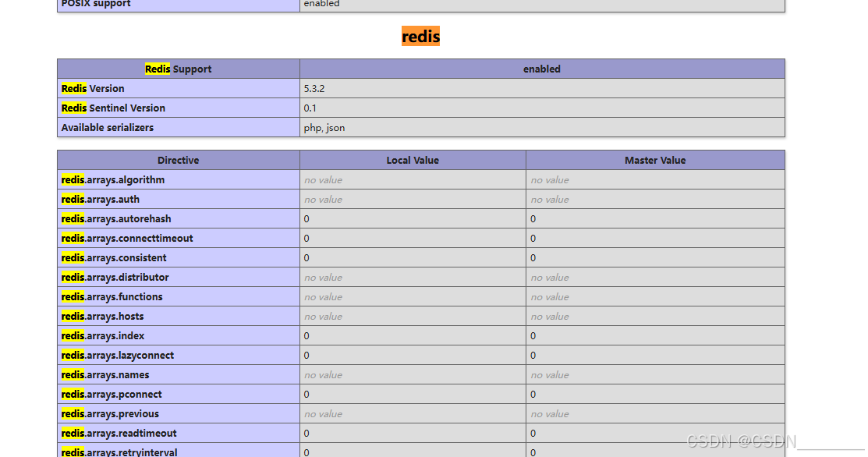
Task: Select the Redis Sentinel Version label
Action: (179, 108)
